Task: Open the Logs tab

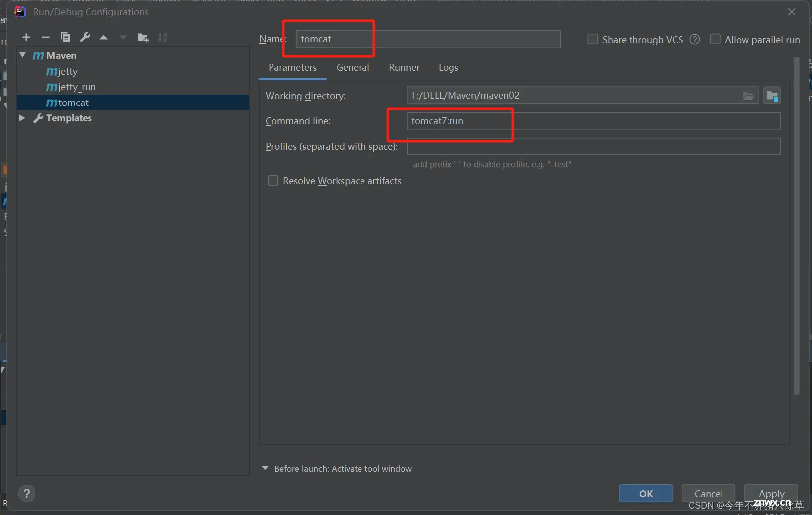Action: click(448, 67)
